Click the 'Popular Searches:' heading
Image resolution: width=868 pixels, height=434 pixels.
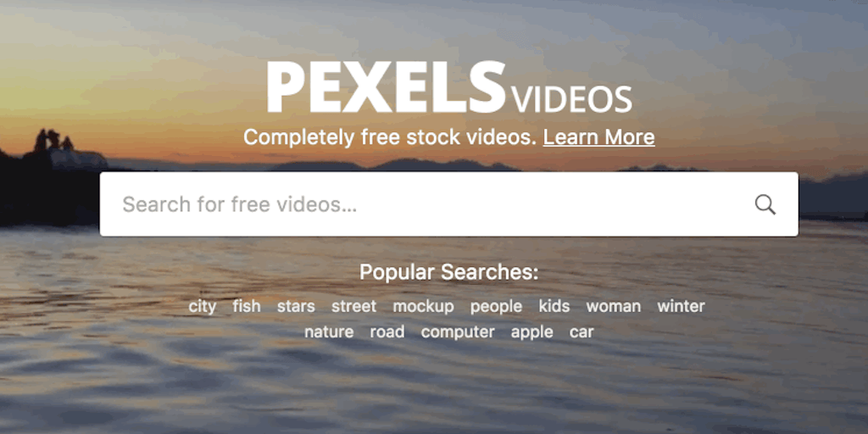pos(449,272)
